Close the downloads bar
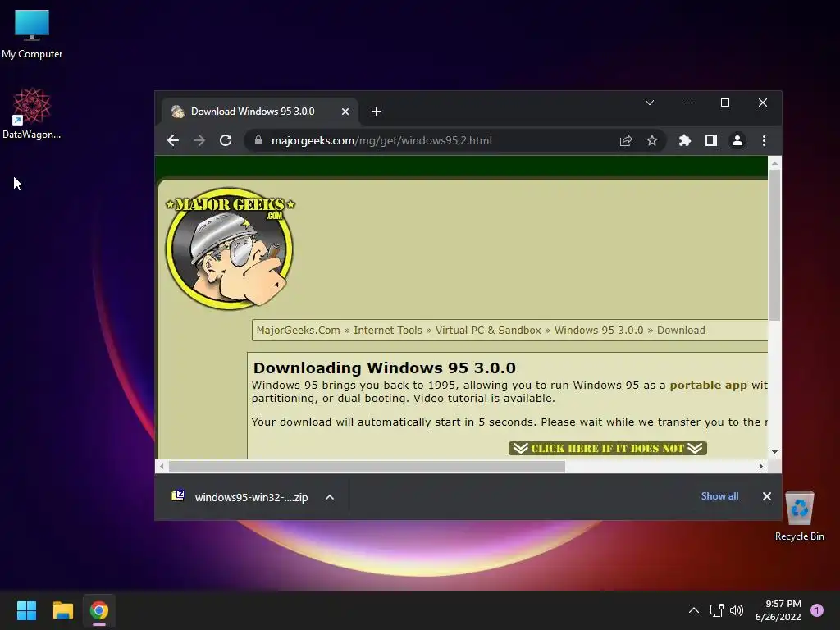This screenshot has width=840, height=630. [x=767, y=496]
